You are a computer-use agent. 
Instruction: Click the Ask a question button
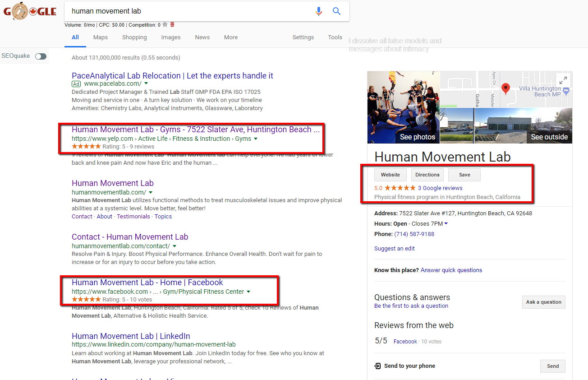(x=544, y=302)
